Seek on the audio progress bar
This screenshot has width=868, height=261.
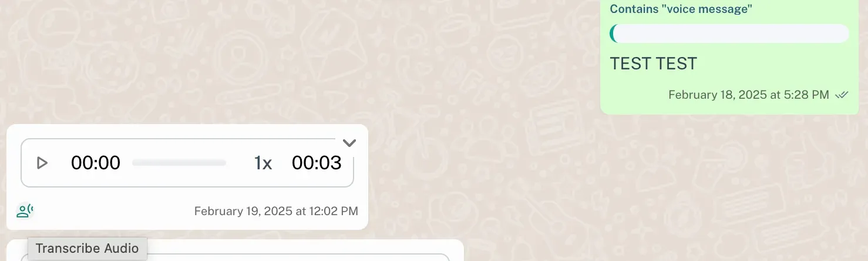pyautogui.click(x=179, y=163)
